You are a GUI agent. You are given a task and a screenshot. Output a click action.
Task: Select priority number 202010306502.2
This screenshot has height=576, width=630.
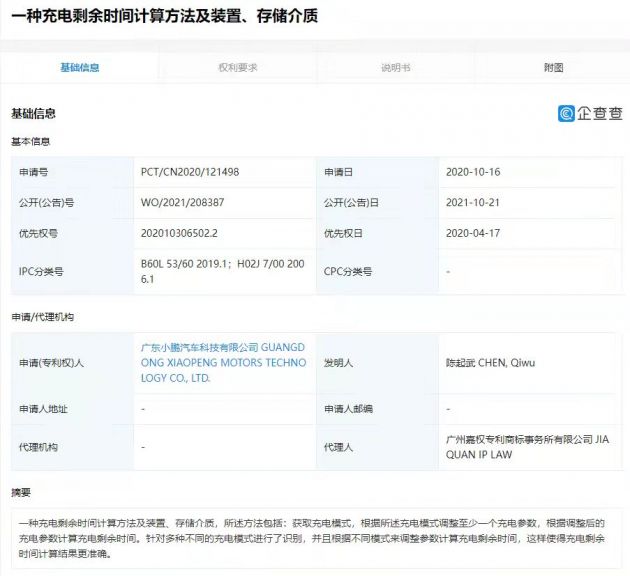click(x=179, y=233)
